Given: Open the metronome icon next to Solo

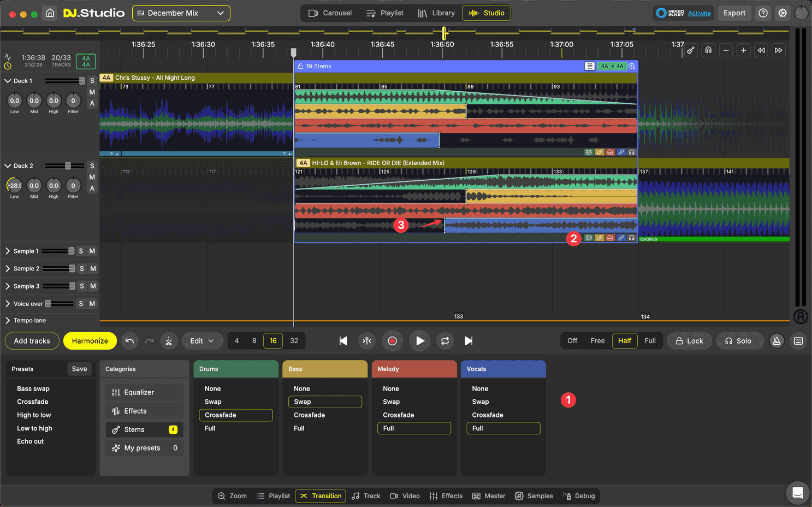Looking at the screenshot, I should coord(777,341).
